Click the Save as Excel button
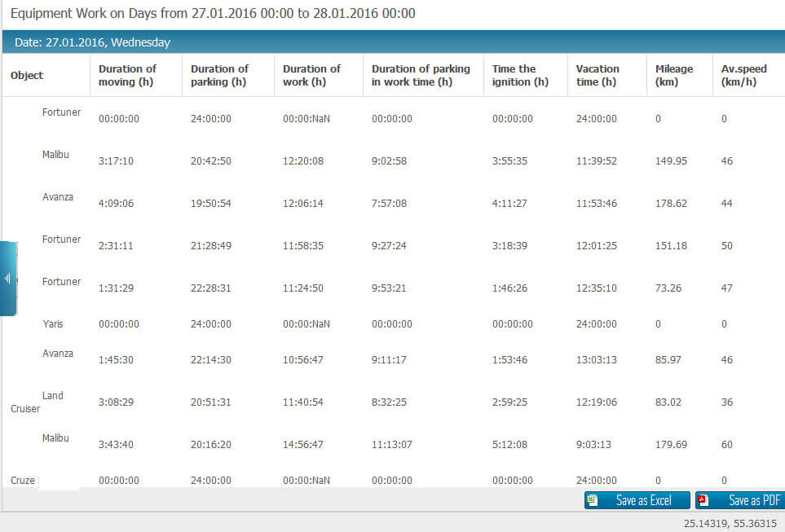Viewport: 785px width, 532px height. point(637,500)
